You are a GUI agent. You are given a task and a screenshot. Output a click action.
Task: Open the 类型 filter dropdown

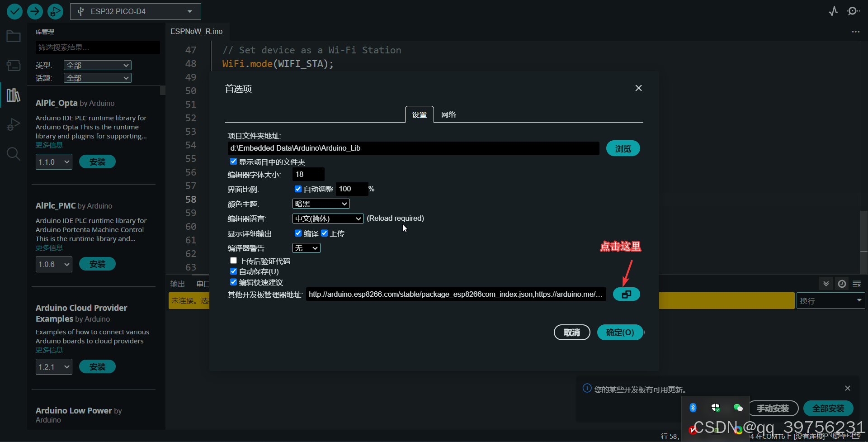pyautogui.click(x=98, y=65)
